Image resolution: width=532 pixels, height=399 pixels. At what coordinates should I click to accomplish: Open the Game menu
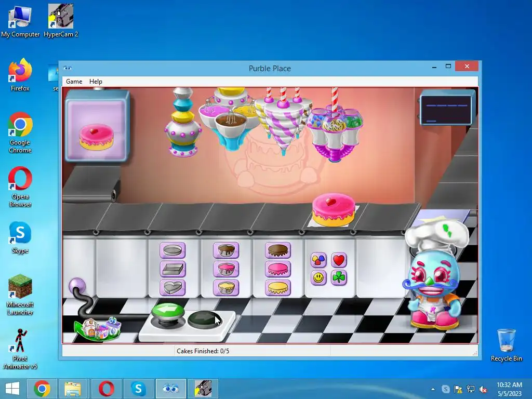(74, 82)
